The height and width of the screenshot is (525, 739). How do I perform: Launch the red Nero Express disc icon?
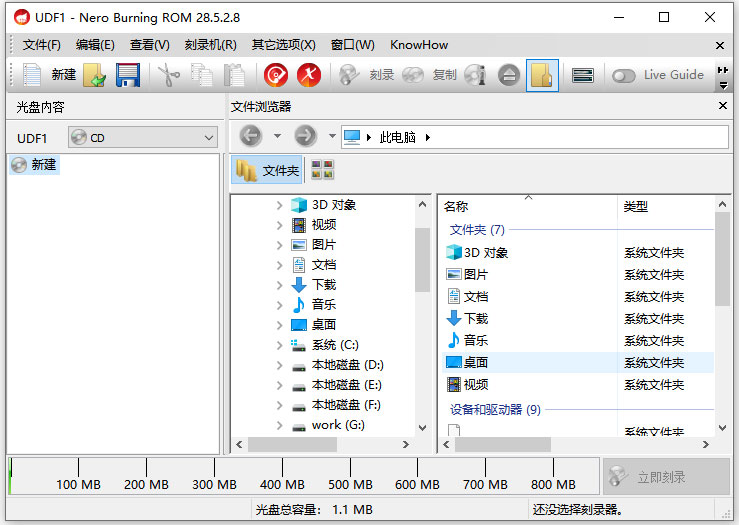click(x=276, y=75)
